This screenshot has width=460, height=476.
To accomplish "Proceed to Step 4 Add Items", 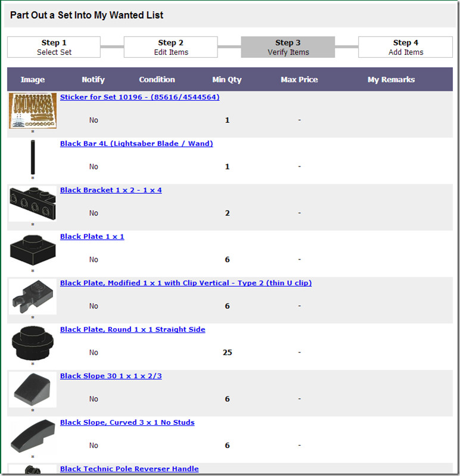I will click(405, 47).
